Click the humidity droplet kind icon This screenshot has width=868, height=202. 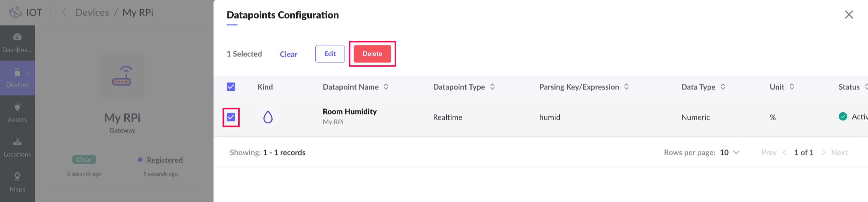(268, 117)
